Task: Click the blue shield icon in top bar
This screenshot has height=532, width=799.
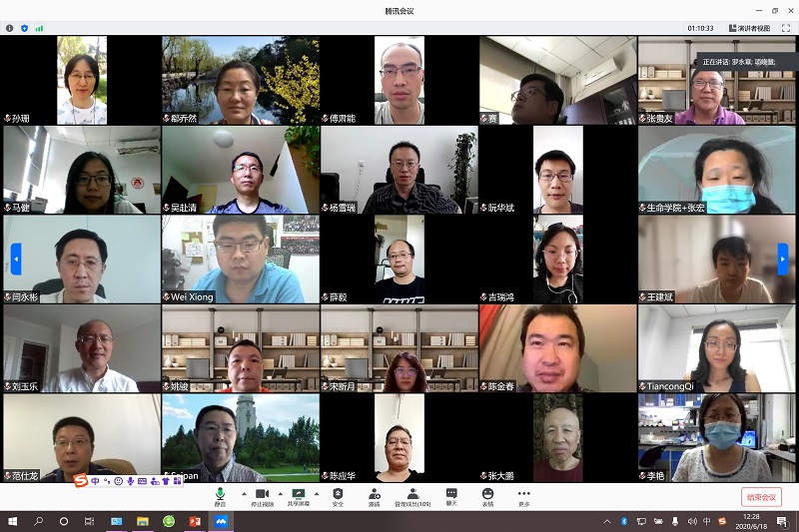Action: tap(25, 28)
